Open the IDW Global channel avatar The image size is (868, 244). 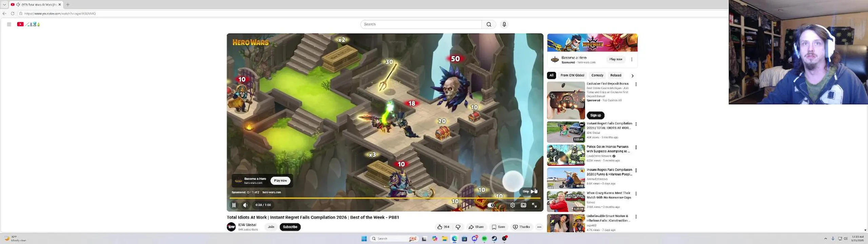(x=231, y=227)
